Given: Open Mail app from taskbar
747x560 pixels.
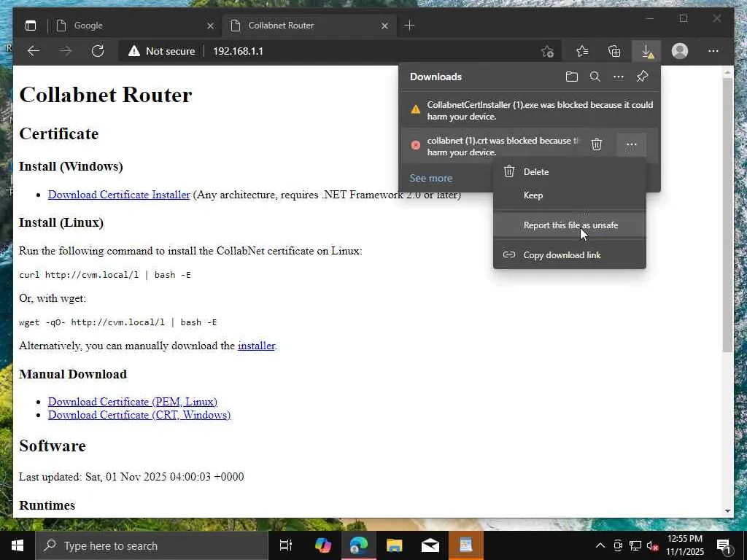Looking at the screenshot, I should pyautogui.click(x=430, y=545).
